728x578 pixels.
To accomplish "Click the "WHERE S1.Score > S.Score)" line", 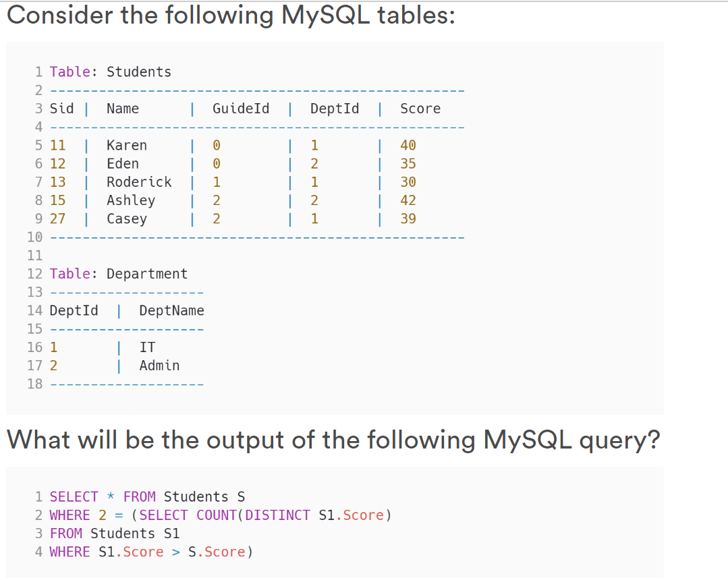I will click(151, 552).
